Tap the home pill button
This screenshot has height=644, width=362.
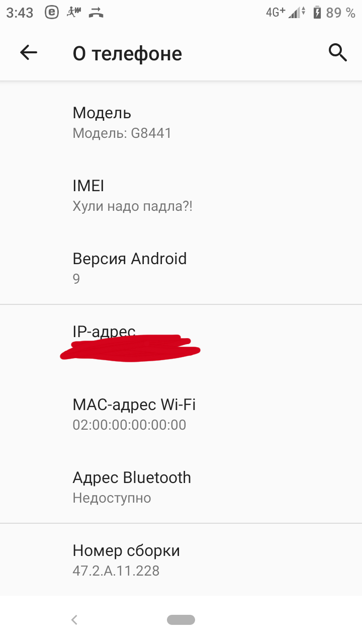[x=181, y=620]
